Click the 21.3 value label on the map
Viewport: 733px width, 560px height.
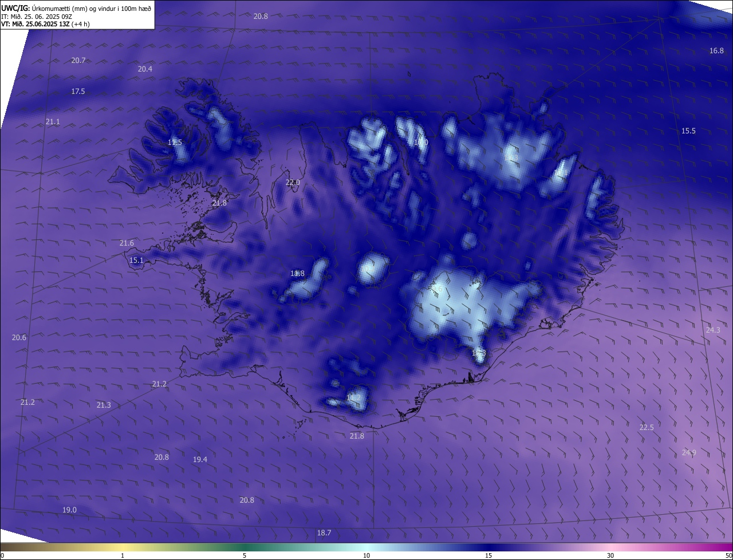point(104,405)
